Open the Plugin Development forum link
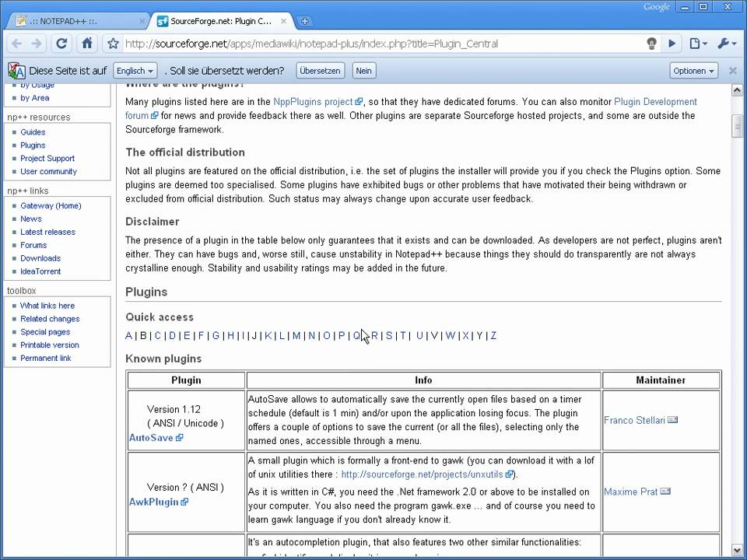The height and width of the screenshot is (560, 747). 655,102
